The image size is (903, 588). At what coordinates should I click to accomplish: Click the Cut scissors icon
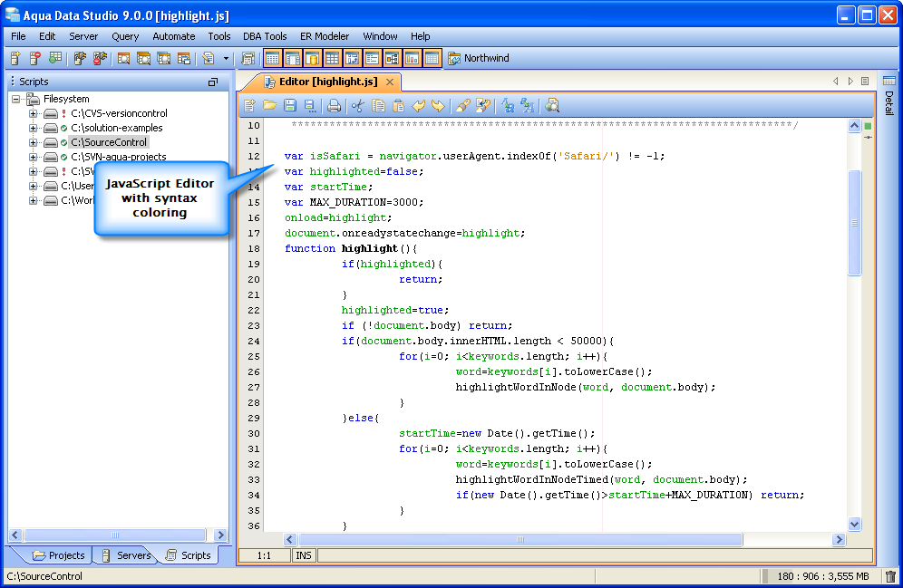(x=358, y=106)
